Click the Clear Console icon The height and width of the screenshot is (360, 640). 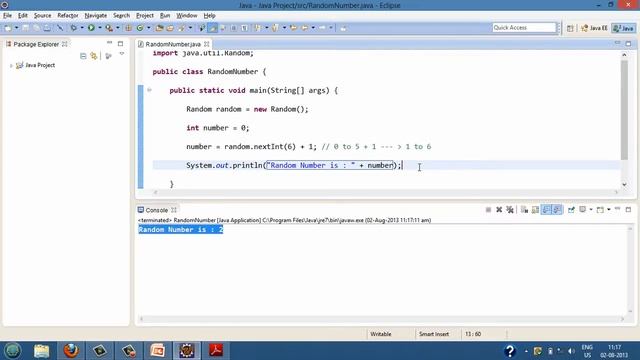pos(524,210)
